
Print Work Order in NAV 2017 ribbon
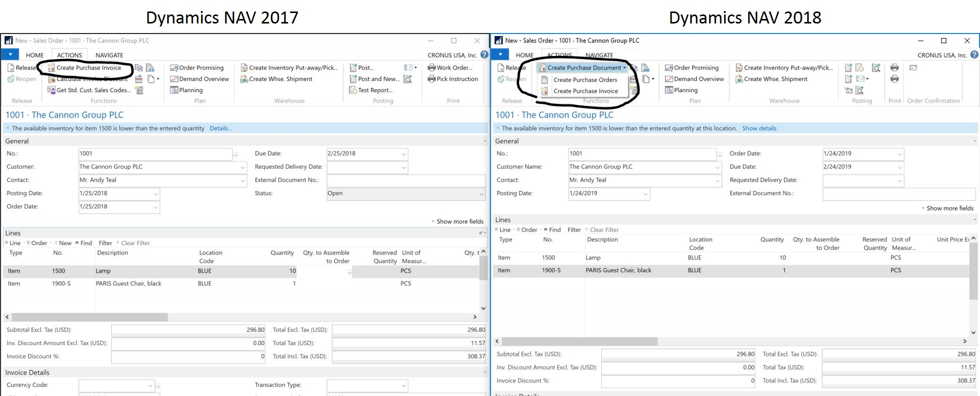pyautogui.click(x=450, y=67)
